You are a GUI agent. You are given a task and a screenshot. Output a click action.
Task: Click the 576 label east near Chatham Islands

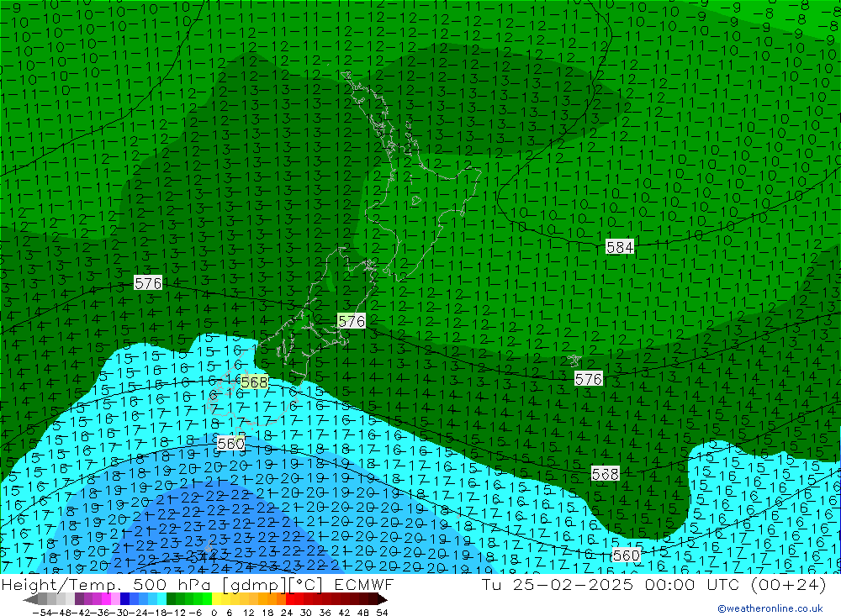coord(589,379)
